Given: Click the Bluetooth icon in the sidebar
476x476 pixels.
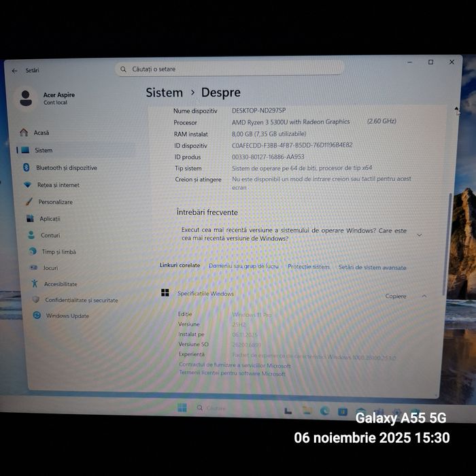Looking at the screenshot, I should (27, 167).
